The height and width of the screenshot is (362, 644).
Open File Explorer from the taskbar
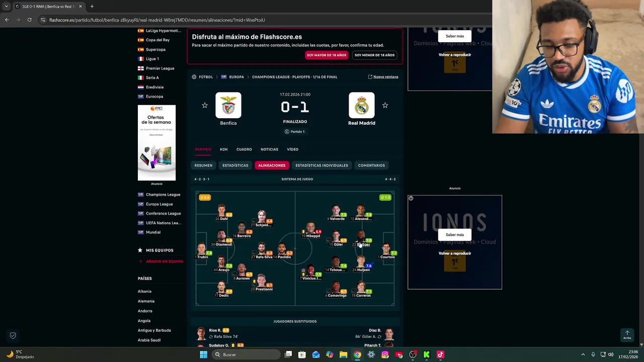pyautogui.click(x=343, y=354)
